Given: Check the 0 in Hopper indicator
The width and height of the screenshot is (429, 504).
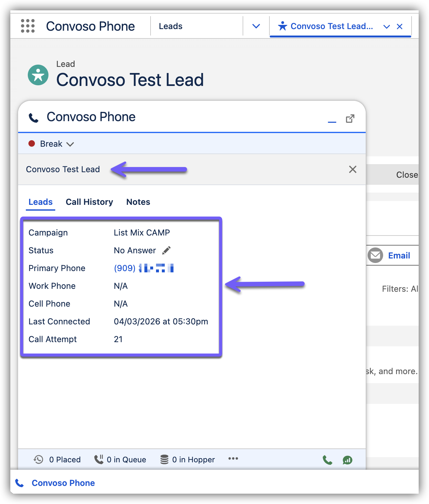Looking at the screenshot, I should (x=188, y=459).
